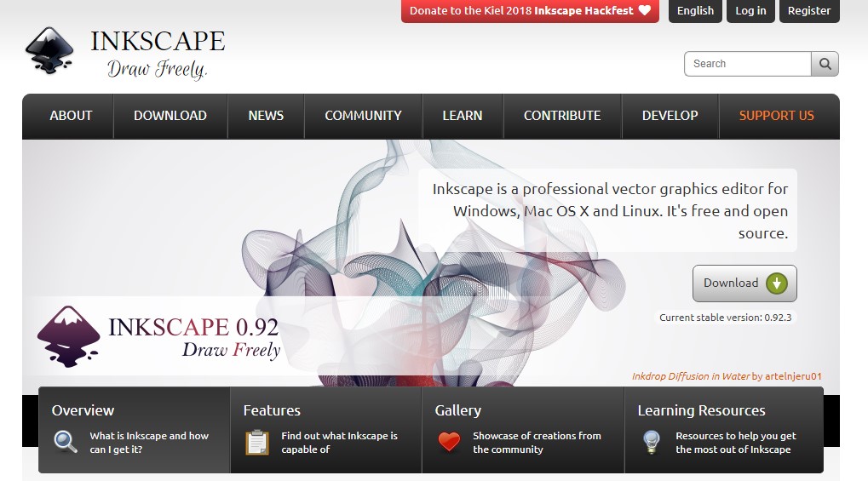This screenshot has width=868, height=481.
Task: Open the Contribute menu
Action: tap(562, 116)
